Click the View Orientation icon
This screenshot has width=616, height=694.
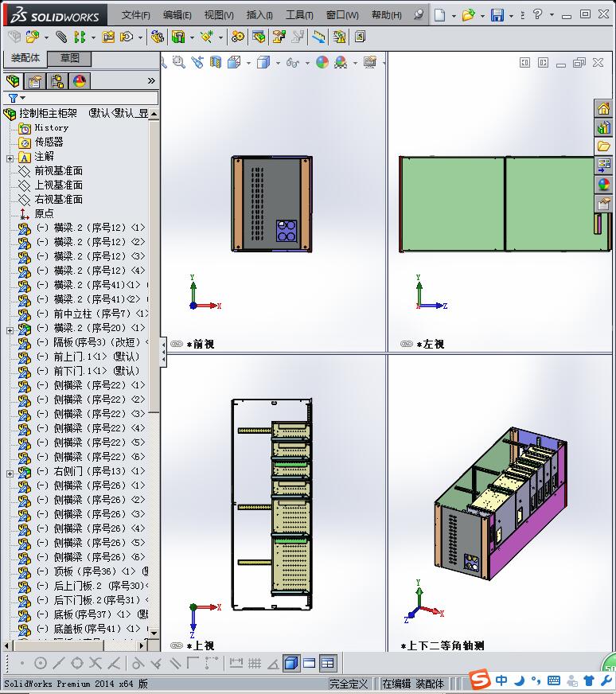coord(234,62)
